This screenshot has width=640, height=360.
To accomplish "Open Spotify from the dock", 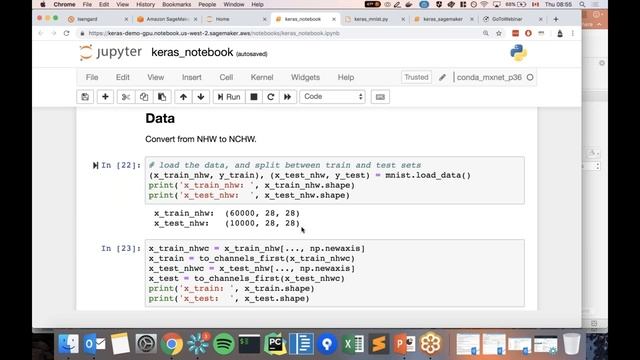I will click(x=223, y=344).
